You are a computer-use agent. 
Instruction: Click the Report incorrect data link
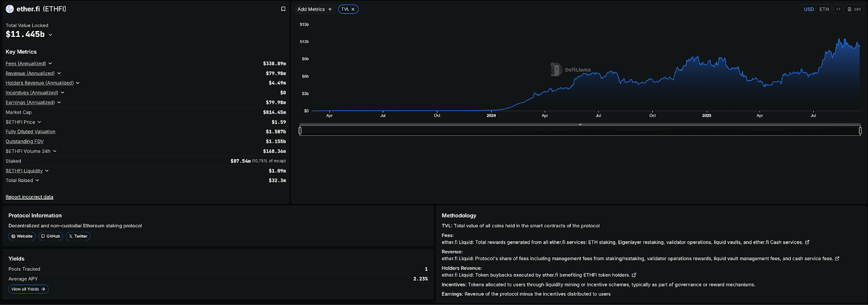point(29,197)
